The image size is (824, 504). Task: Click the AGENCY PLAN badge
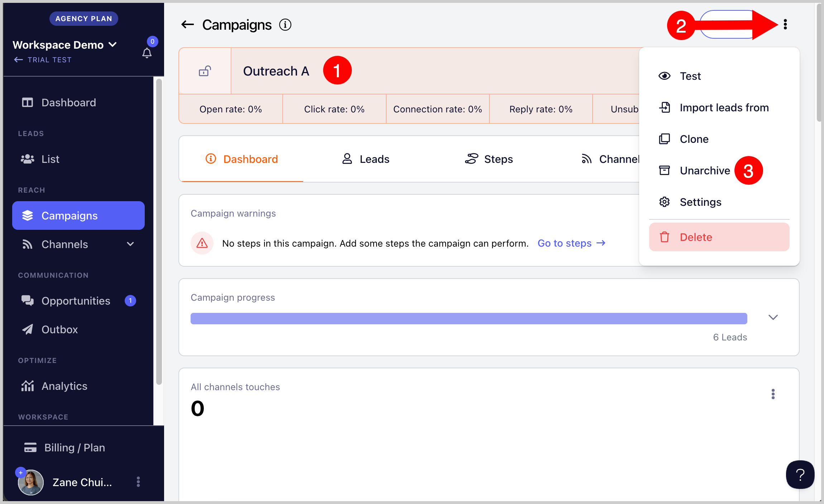(84, 19)
